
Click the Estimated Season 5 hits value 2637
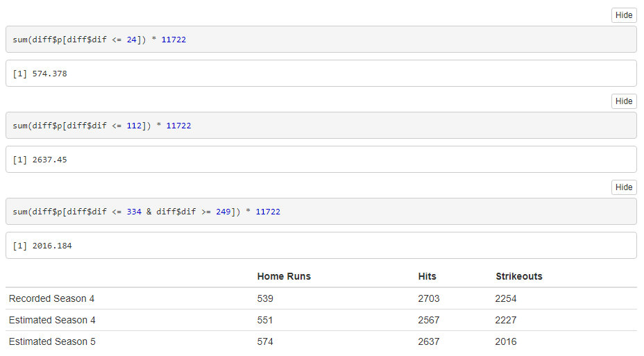pyautogui.click(x=428, y=341)
